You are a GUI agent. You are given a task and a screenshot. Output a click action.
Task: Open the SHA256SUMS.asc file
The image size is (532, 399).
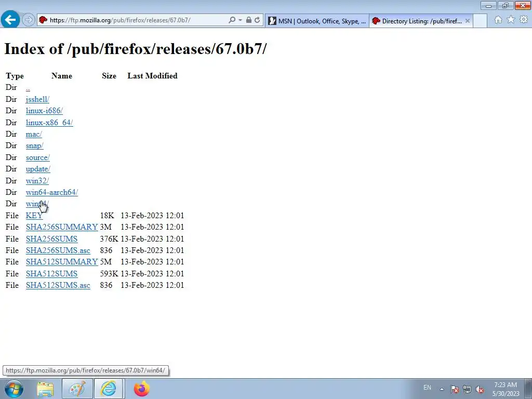click(58, 250)
